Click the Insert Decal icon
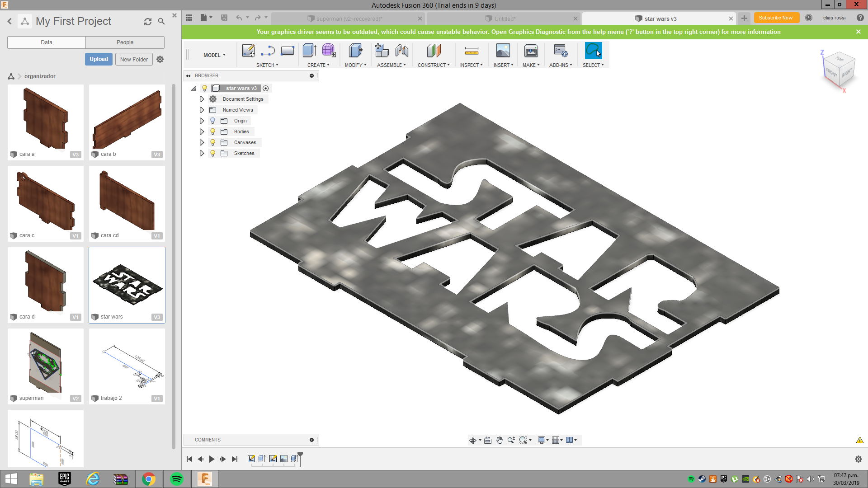This screenshot has width=868, height=488. [x=503, y=51]
